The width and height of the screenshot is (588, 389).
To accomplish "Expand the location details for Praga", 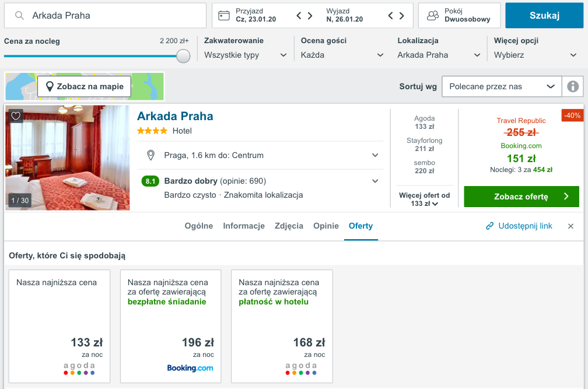I will (x=375, y=155).
